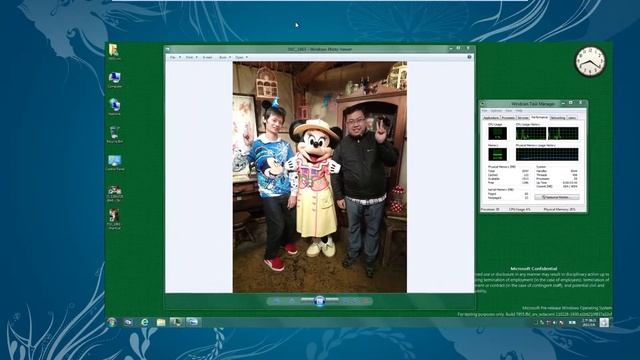
Task: Select Performance tab in Task Manager
Action: click(539, 118)
